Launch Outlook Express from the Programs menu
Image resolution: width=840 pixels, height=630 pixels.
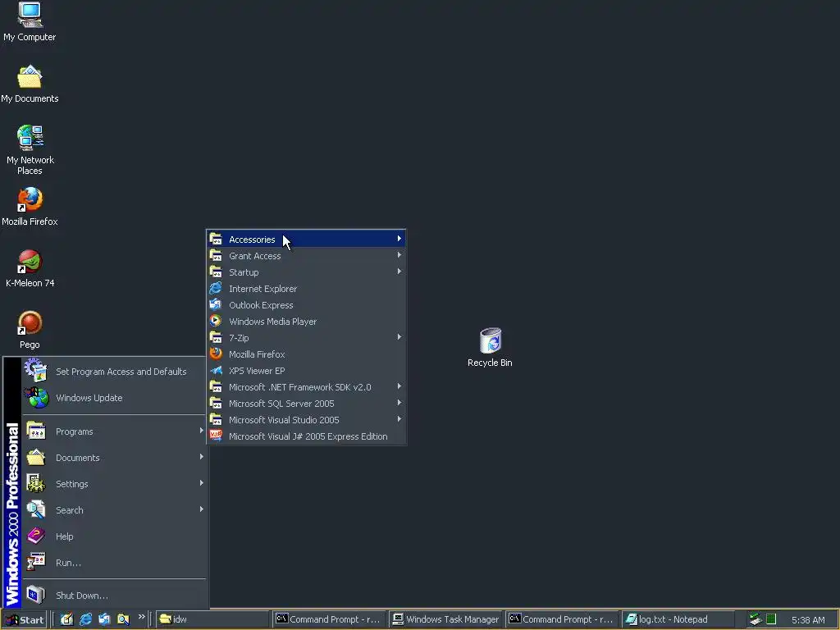tap(306, 305)
